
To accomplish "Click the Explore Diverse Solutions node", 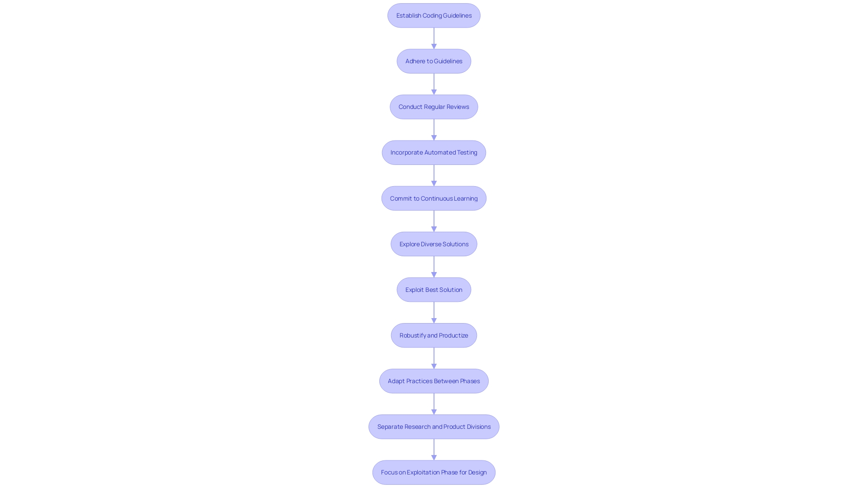I will coord(434,244).
